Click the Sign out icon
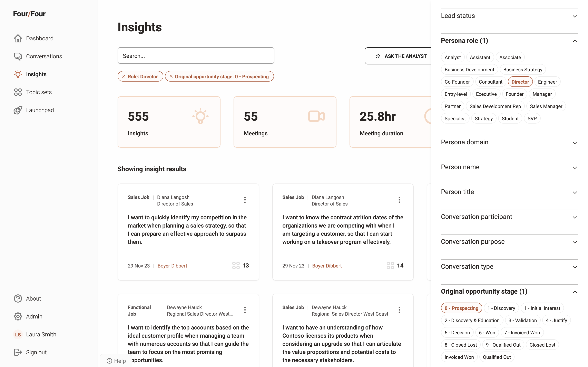 pyautogui.click(x=18, y=353)
